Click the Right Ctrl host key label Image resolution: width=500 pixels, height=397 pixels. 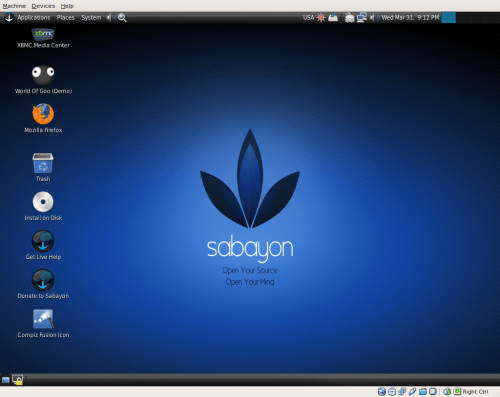[475, 392]
